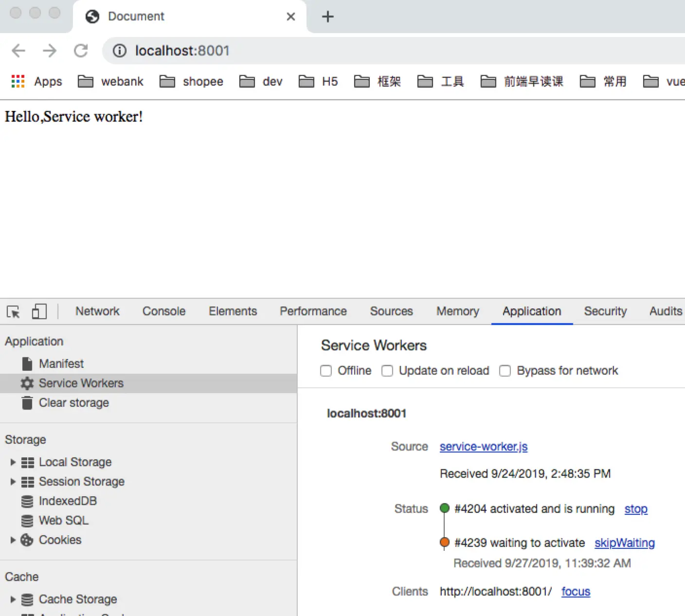Open the dev bookmark folder

coord(261,81)
